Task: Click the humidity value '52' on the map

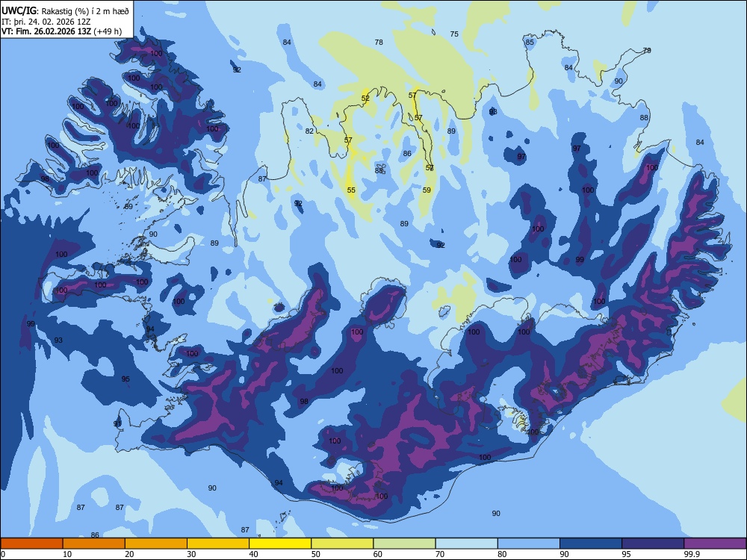Action: (x=365, y=99)
